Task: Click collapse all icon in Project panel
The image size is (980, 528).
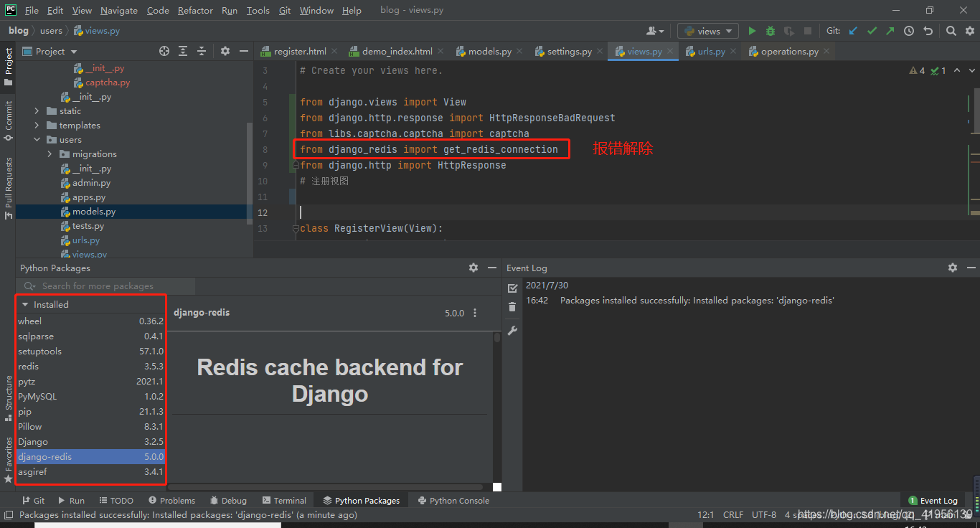Action: (x=202, y=51)
